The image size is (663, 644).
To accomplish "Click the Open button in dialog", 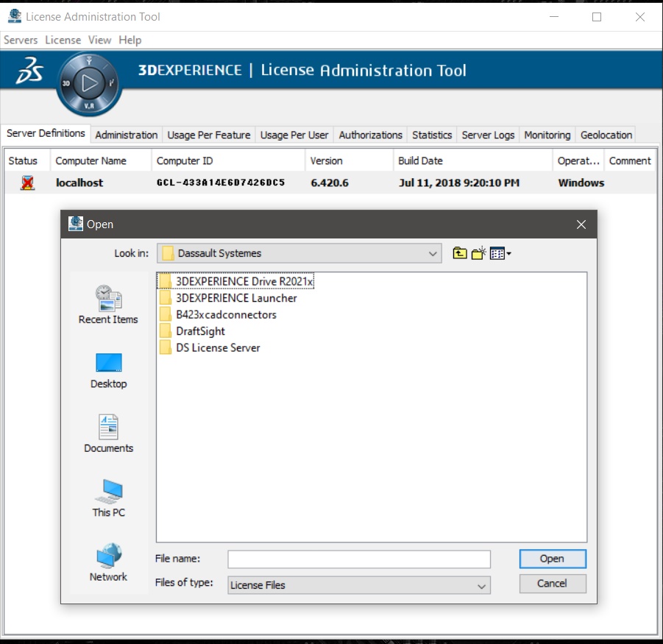I will click(553, 559).
